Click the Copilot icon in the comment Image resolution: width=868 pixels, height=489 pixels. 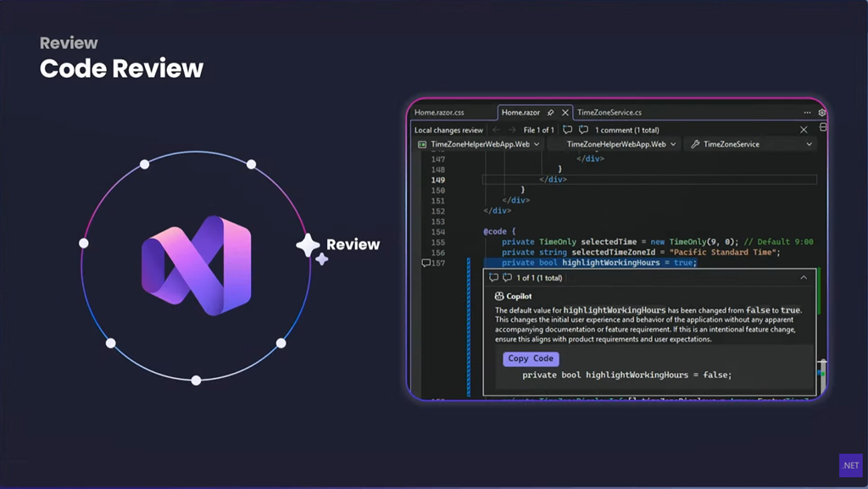pos(499,296)
